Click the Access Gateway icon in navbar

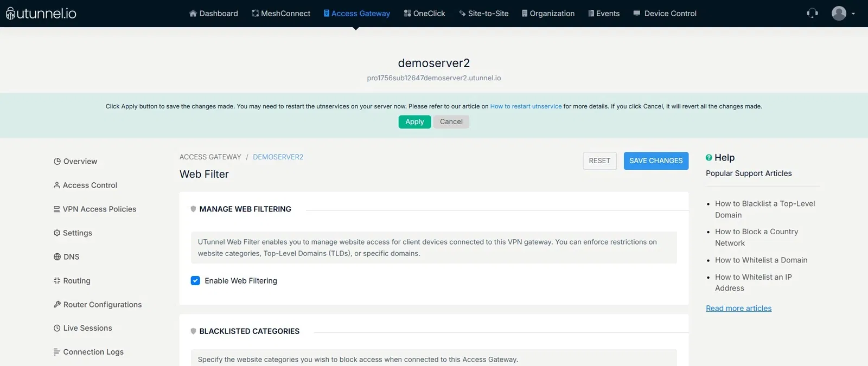(327, 14)
